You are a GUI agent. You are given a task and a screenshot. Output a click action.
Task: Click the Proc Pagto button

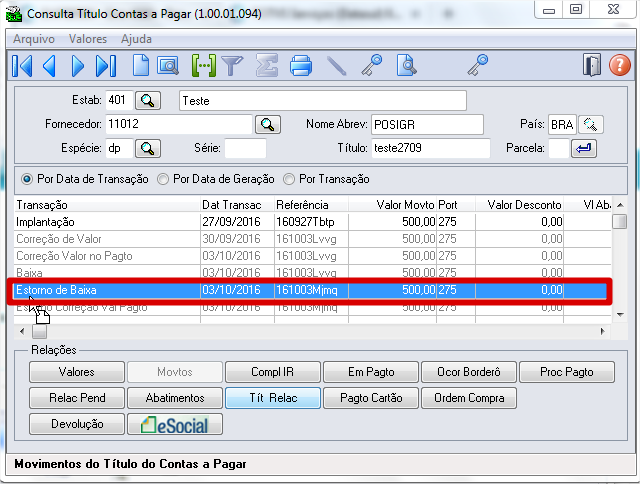click(x=567, y=372)
